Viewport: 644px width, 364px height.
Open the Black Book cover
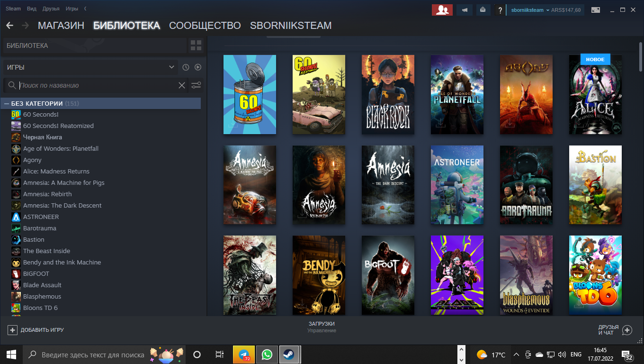(388, 94)
